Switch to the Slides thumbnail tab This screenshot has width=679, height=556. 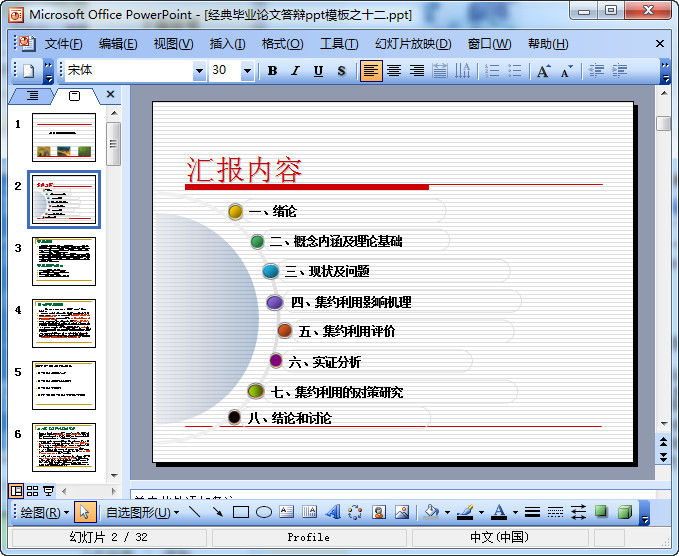tap(74, 96)
